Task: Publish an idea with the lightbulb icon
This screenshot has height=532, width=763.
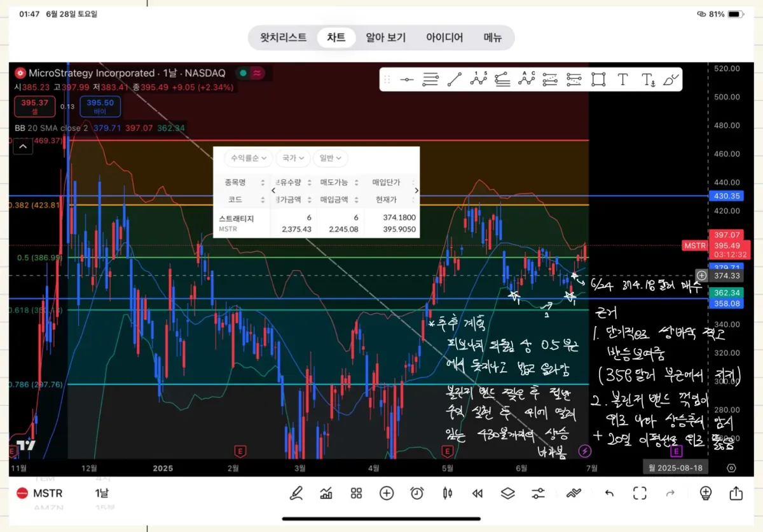Action: 705,493
